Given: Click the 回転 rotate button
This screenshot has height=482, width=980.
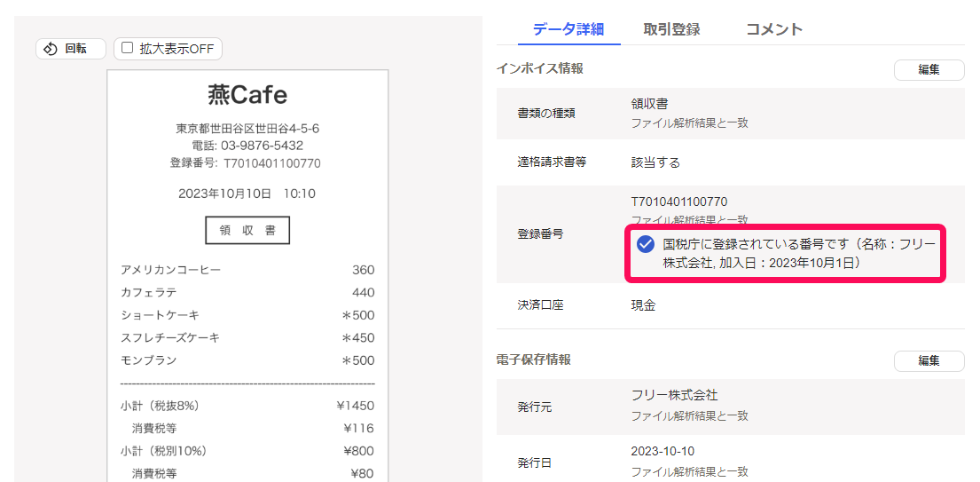Looking at the screenshot, I should [71, 49].
